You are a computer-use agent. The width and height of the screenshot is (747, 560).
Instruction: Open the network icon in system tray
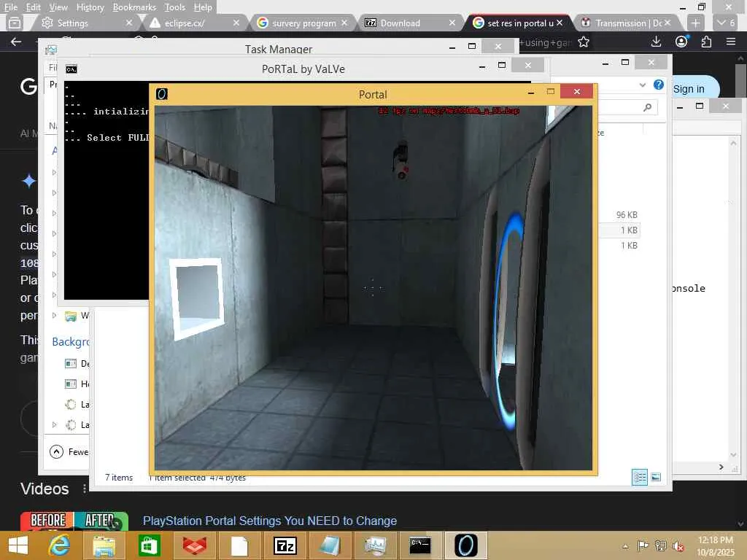[x=661, y=545]
